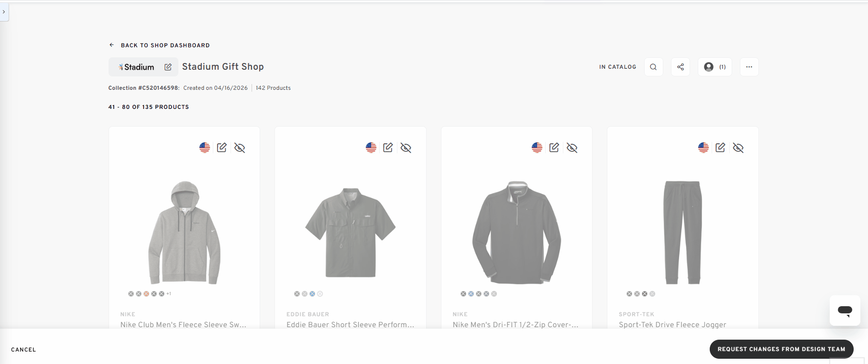This screenshot has width=868, height=364.
Task: Toggle visibility of Nike Club Fleece hoodie
Action: 240,148
